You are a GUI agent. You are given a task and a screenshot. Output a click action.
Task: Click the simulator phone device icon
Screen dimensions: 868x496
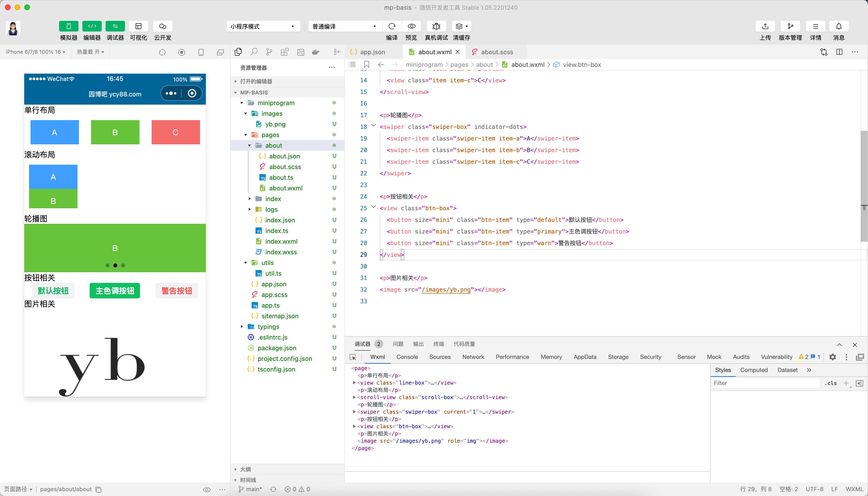[x=201, y=52]
